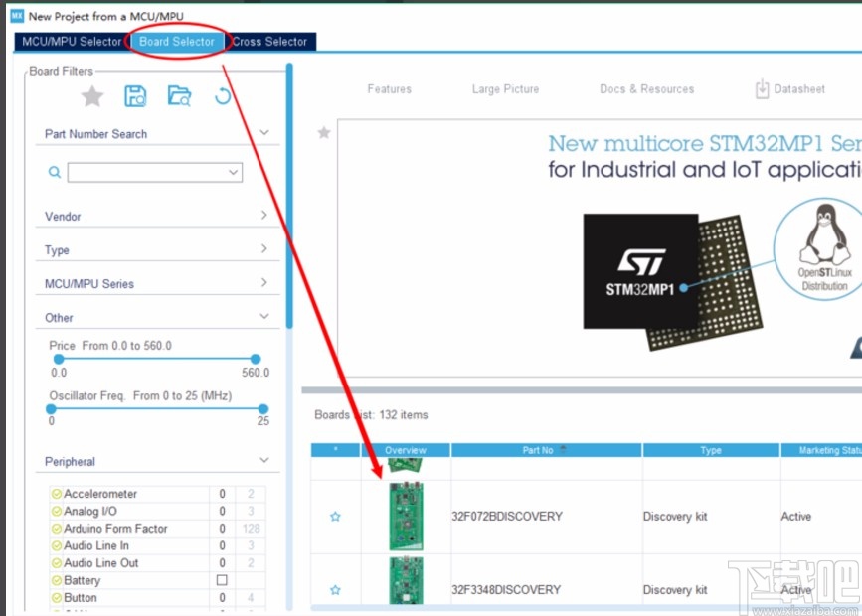Click the 32F072BDISCOVERY board thumbnail

click(x=407, y=516)
